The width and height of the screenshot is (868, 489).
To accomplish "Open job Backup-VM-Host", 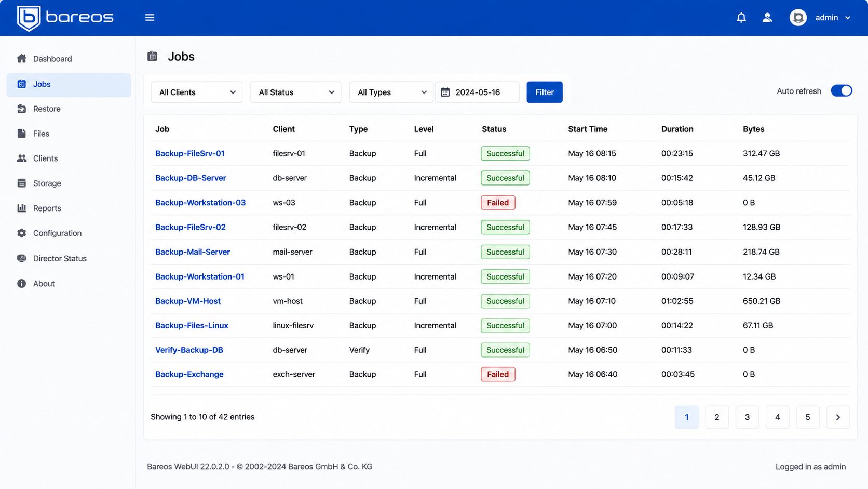I will (188, 301).
